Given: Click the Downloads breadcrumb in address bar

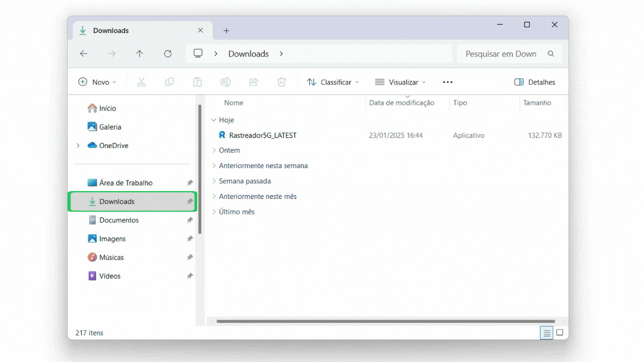Looking at the screenshot, I should [248, 54].
